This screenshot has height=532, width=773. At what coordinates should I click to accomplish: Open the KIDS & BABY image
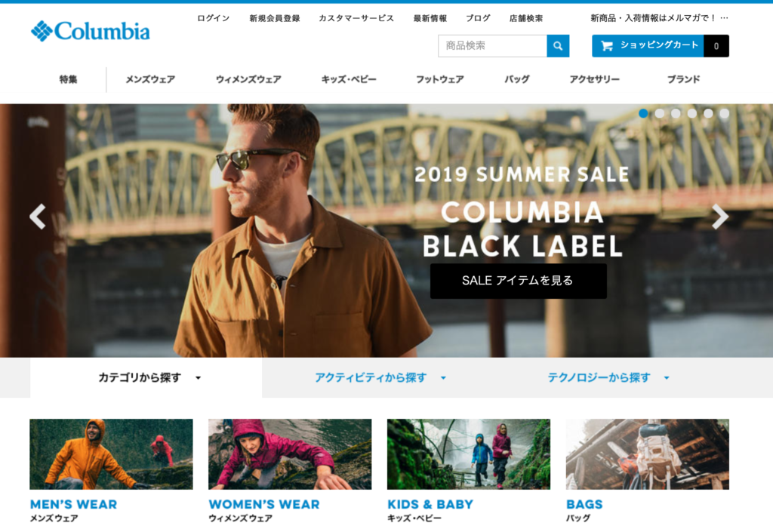469,454
